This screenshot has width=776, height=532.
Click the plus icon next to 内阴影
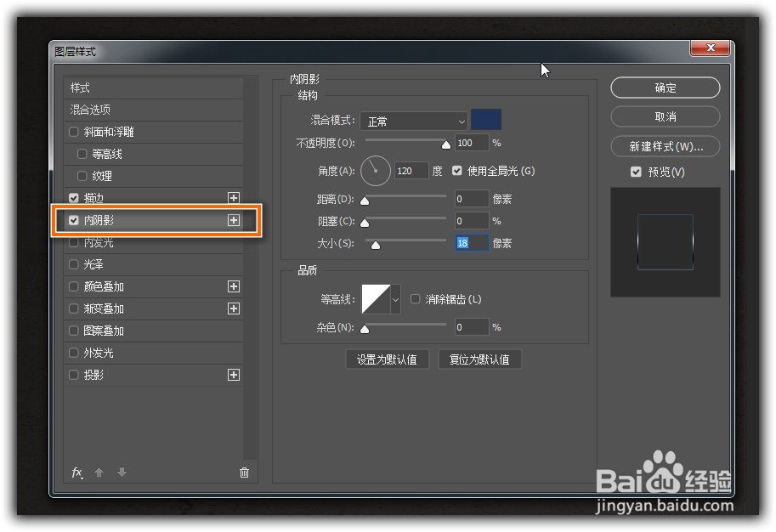click(233, 220)
